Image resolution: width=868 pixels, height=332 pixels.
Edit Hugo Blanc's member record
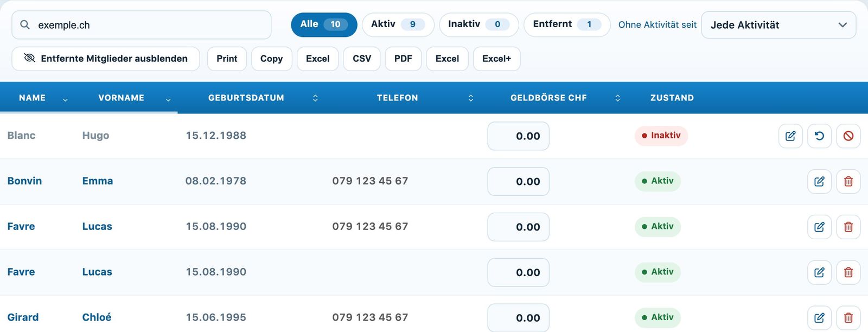pos(790,136)
